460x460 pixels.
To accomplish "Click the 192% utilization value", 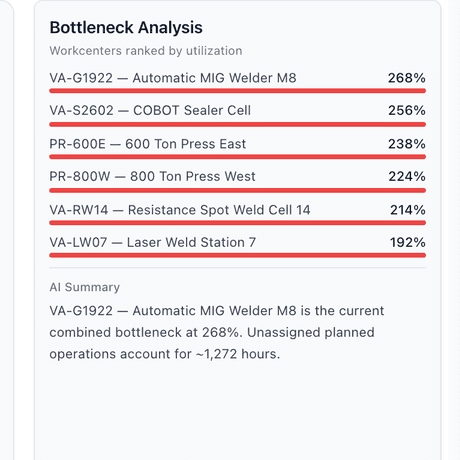I will 408,242.
